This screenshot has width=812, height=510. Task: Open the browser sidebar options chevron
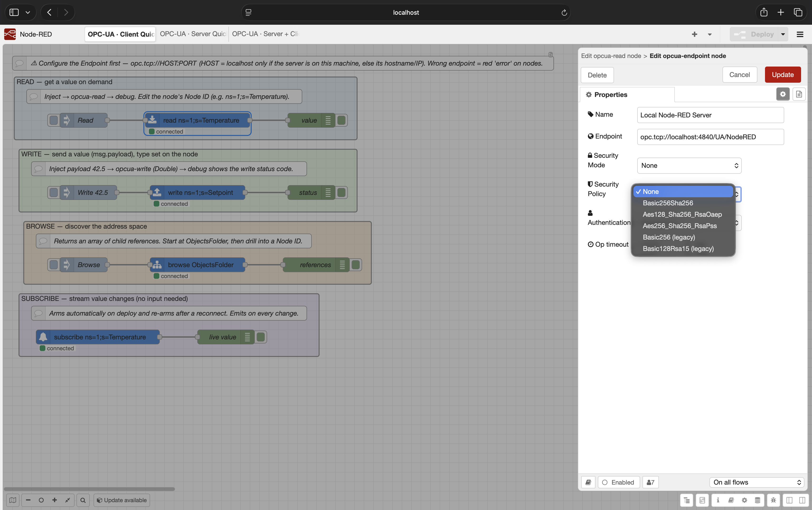coord(28,13)
